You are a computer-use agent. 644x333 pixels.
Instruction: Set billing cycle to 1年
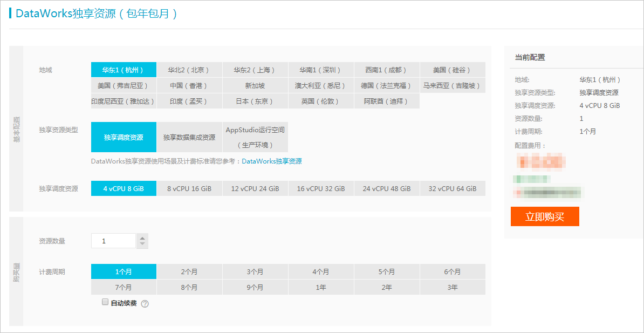coord(321,287)
